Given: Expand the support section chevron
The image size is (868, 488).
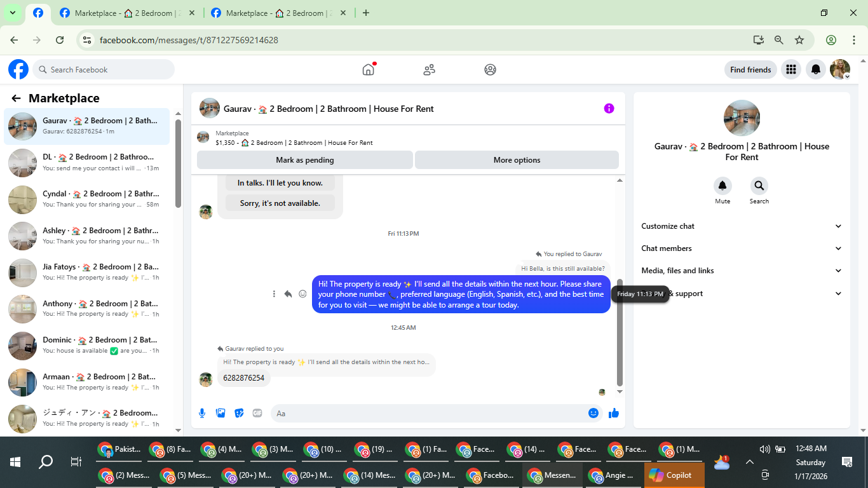Looking at the screenshot, I should click(x=838, y=294).
